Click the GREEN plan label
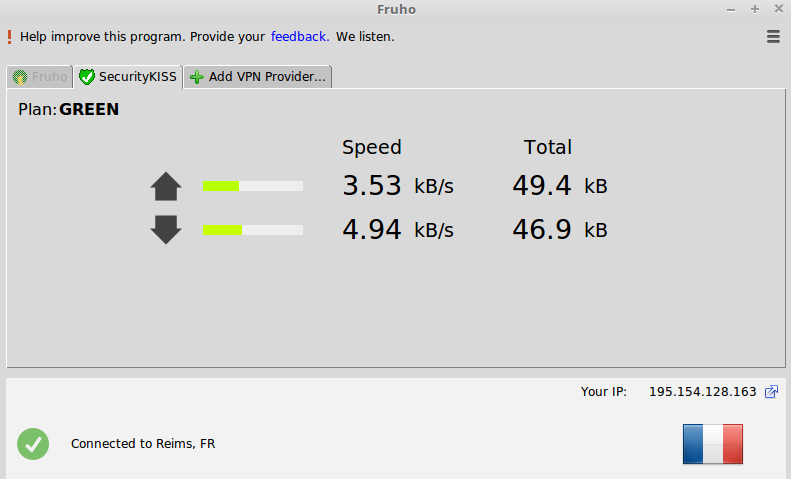Viewport: 791px width, 479px height. [89, 110]
